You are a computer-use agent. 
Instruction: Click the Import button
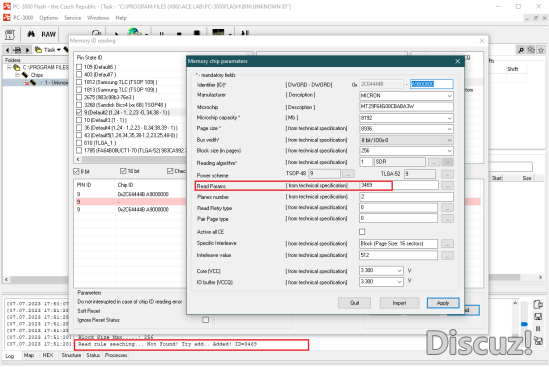coord(399,303)
